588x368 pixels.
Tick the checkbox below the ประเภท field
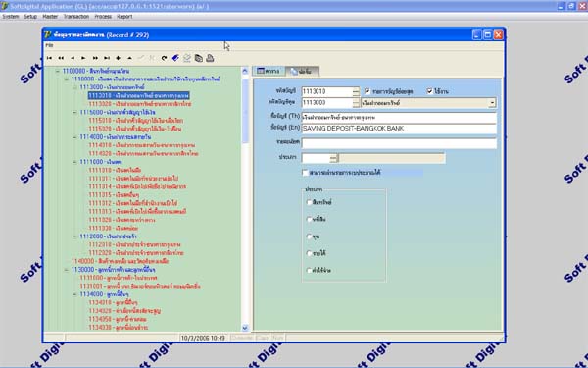coord(305,173)
